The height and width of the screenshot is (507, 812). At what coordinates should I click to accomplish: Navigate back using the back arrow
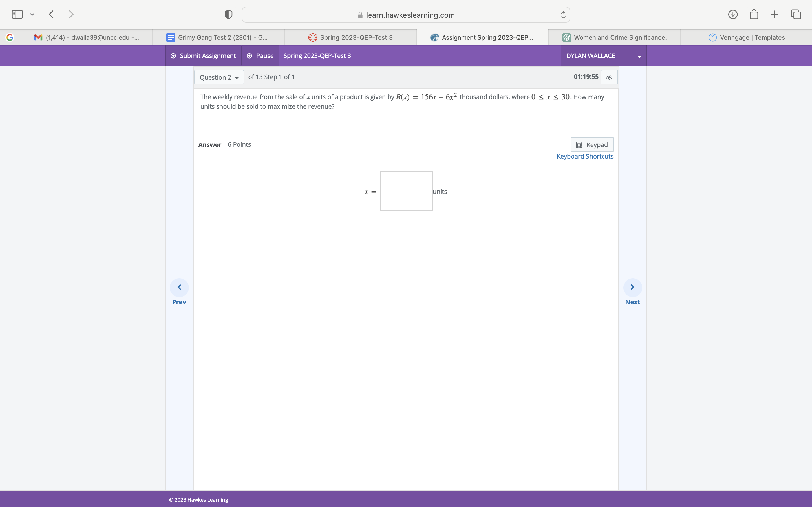click(51, 14)
